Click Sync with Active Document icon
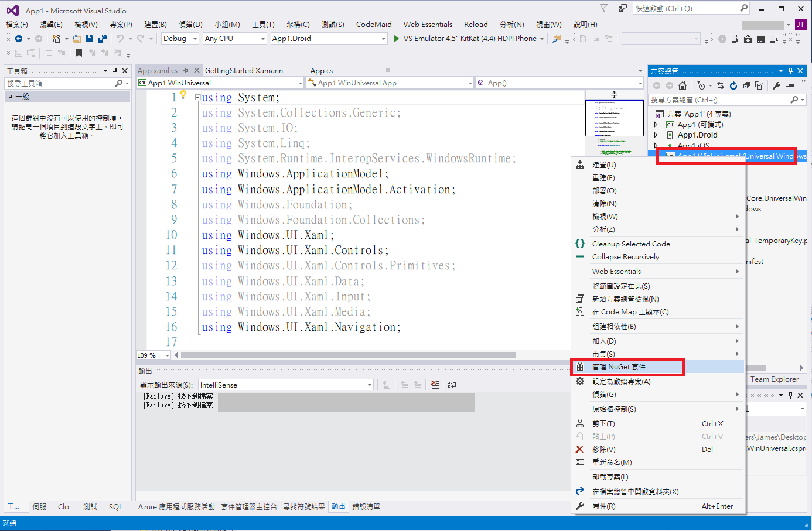 point(721,85)
